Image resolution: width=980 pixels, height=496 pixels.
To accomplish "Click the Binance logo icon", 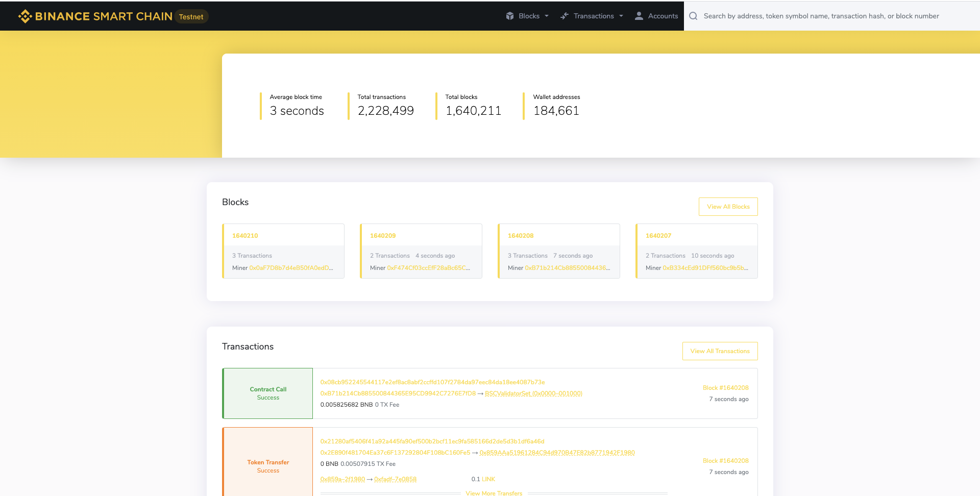I will click(x=25, y=16).
